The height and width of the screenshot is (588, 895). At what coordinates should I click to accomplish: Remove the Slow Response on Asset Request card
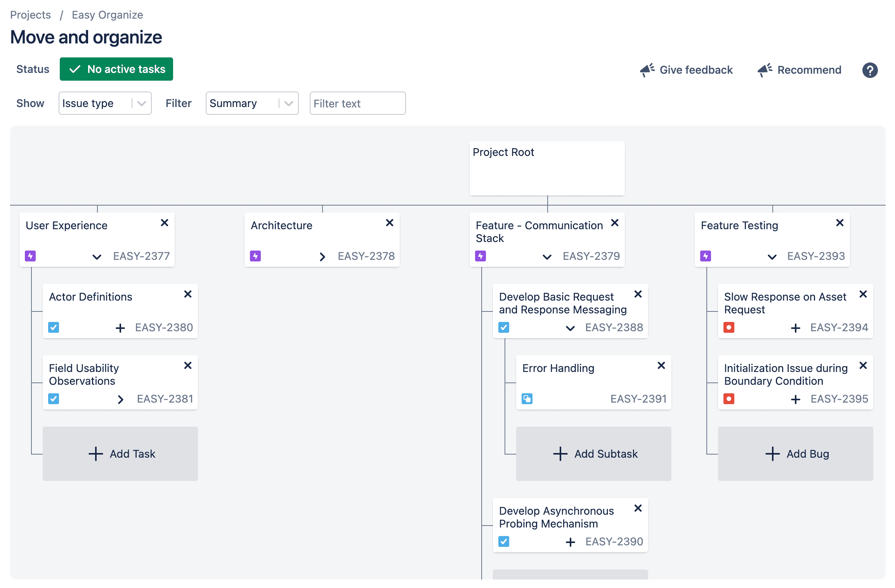click(x=863, y=294)
